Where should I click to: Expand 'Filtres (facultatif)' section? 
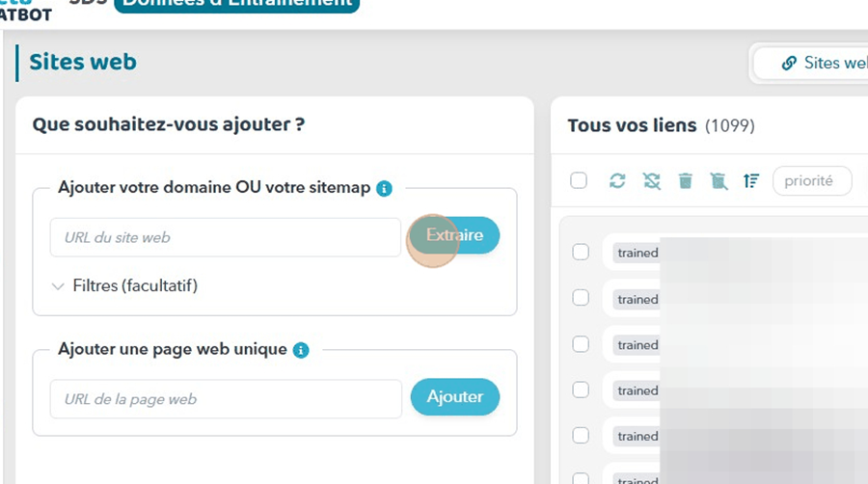[125, 286]
